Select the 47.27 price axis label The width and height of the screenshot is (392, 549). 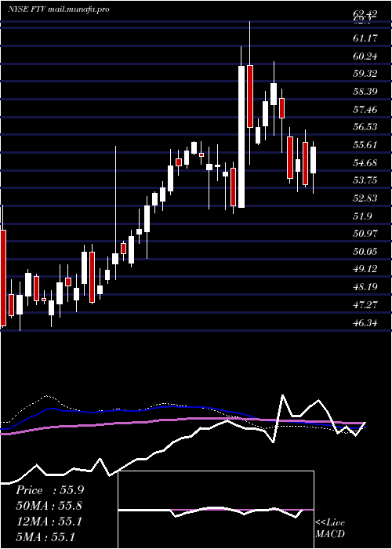pos(365,305)
